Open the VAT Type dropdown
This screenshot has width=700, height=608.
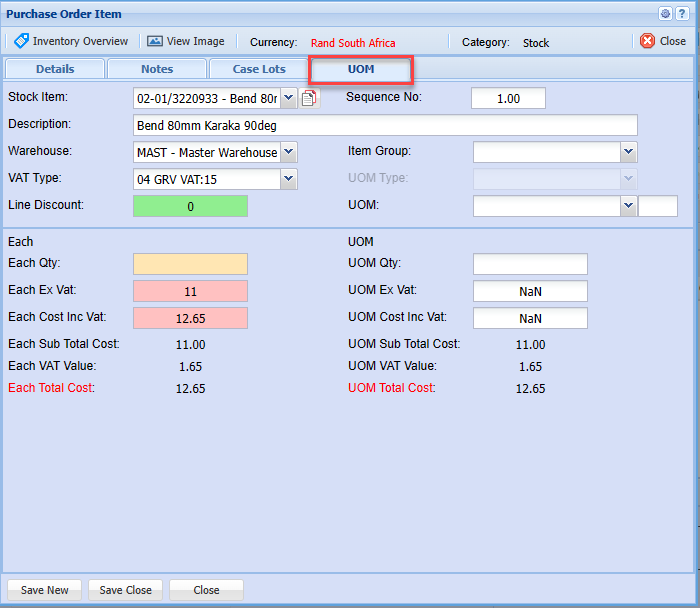tap(288, 179)
